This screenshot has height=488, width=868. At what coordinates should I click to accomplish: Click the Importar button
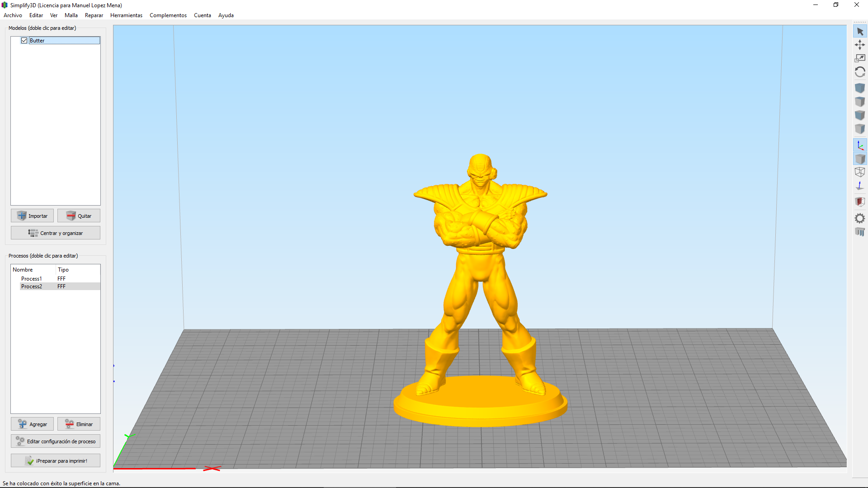(32, 216)
